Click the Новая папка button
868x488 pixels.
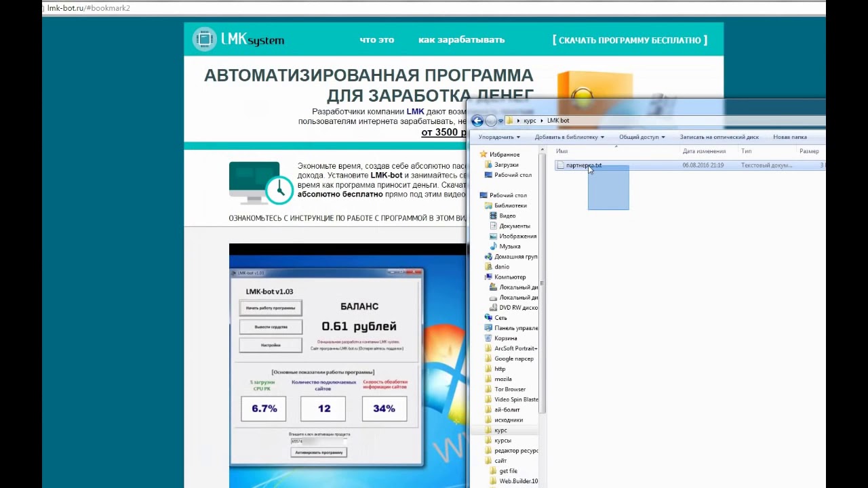pos(789,137)
